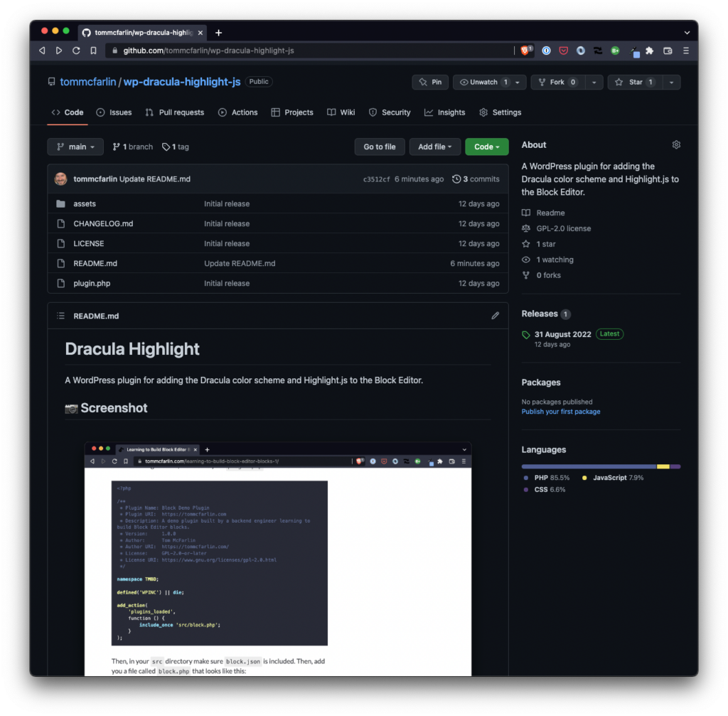Pin this repository to your profile
Image resolution: width=728 pixels, height=716 pixels.
[430, 82]
